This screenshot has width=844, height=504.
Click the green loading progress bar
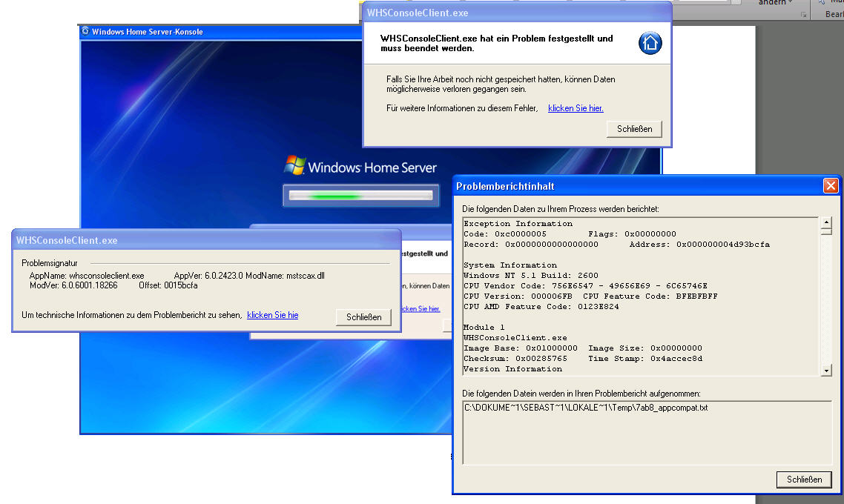point(360,195)
